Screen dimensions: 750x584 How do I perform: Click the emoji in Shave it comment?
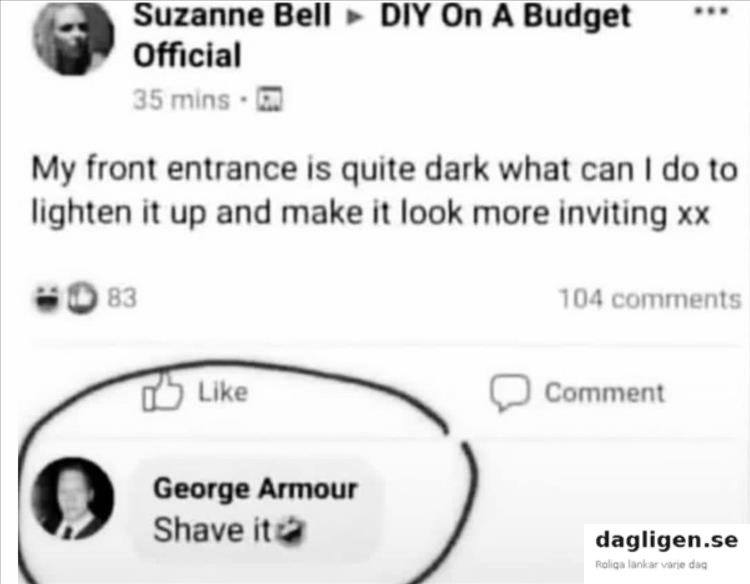[x=292, y=531]
